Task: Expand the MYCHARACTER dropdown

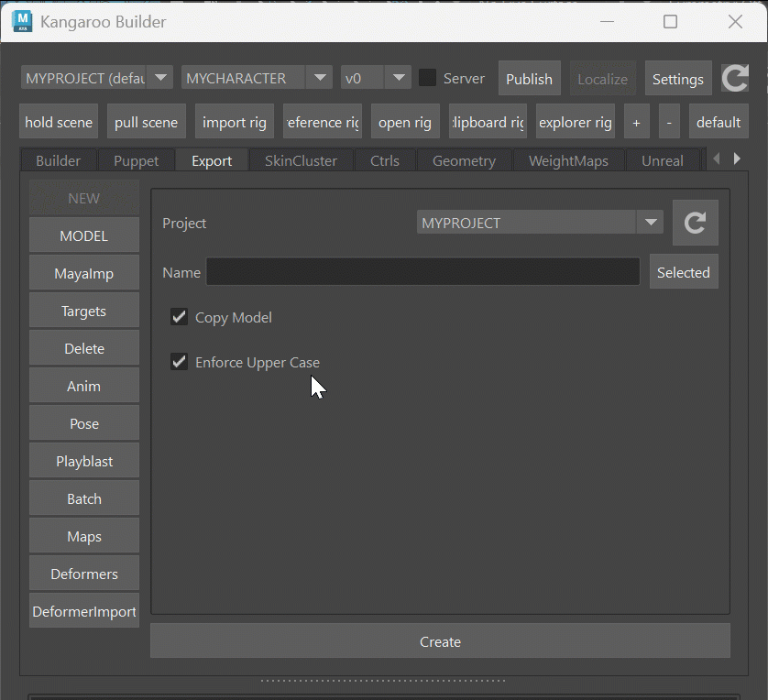Action: [x=257, y=78]
